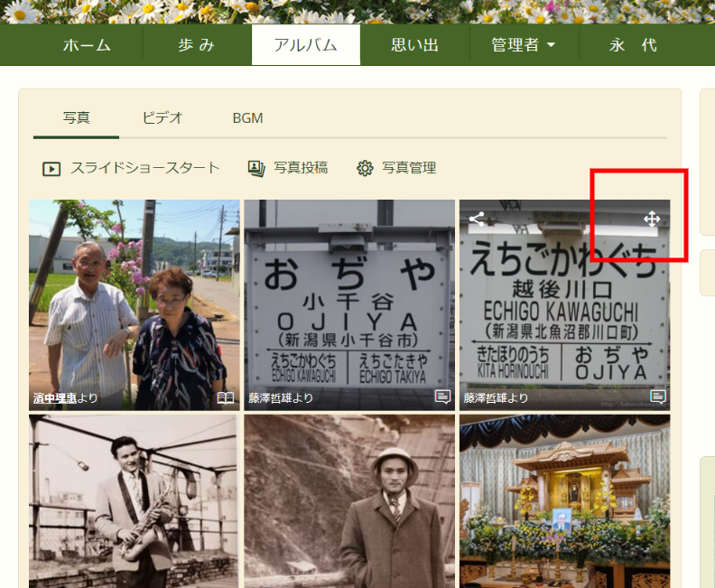Go to the ホーム menu item
Image resolution: width=715 pixels, height=588 pixels.
87,44
